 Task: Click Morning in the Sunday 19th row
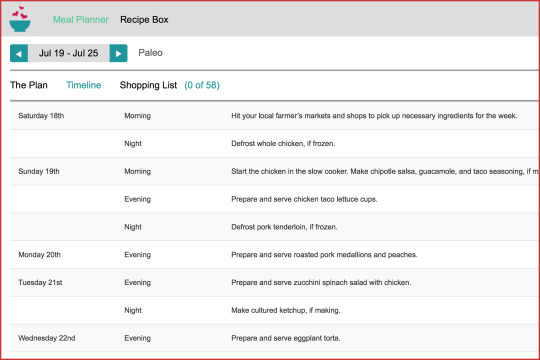[137, 172]
